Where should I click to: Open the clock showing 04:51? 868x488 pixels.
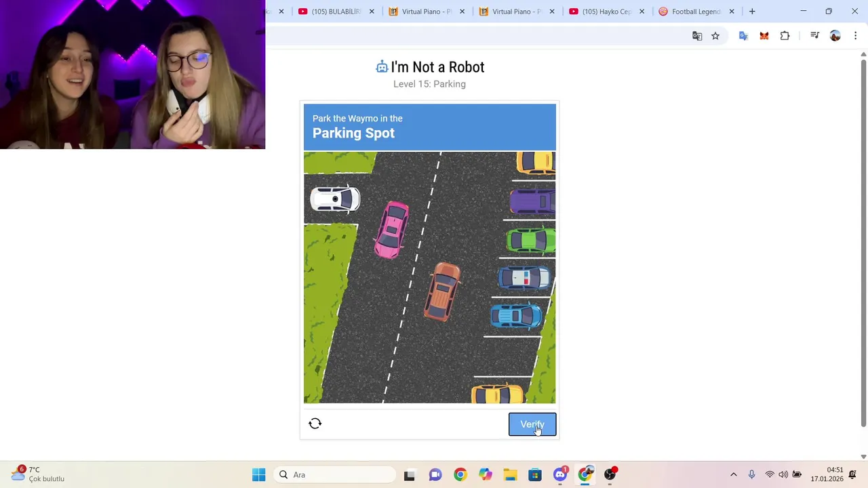[827, 474]
